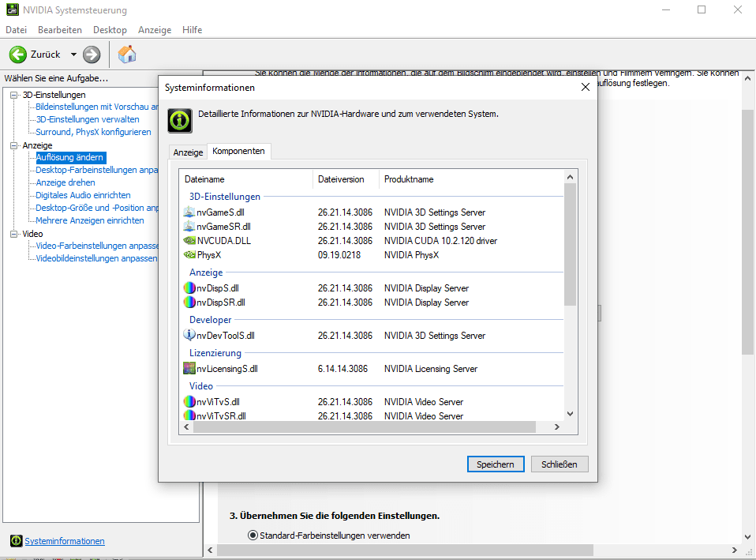Sort by Dateiname column header
The height and width of the screenshot is (560, 756).
click(246, 179)
